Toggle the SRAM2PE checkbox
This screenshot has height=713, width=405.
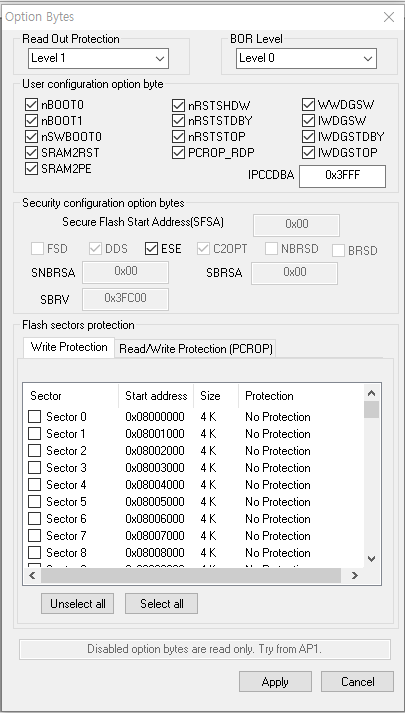(31, 168)
